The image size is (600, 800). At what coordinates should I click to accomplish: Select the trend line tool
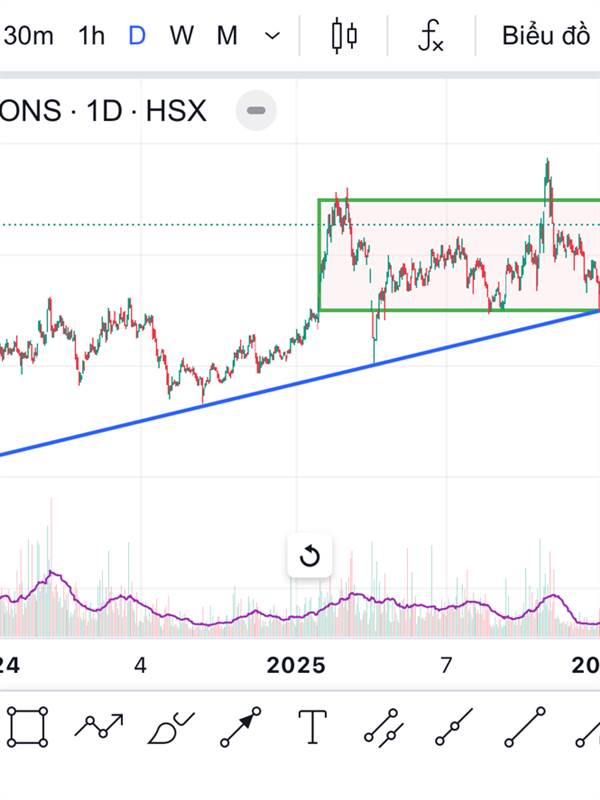coord(525,726)
